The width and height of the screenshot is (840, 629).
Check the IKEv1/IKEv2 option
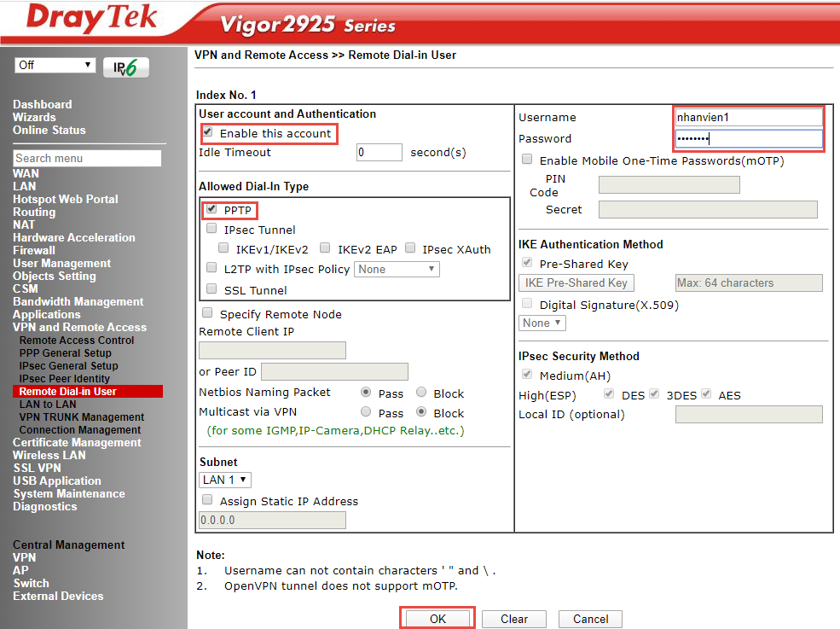(x=223, y=248)
